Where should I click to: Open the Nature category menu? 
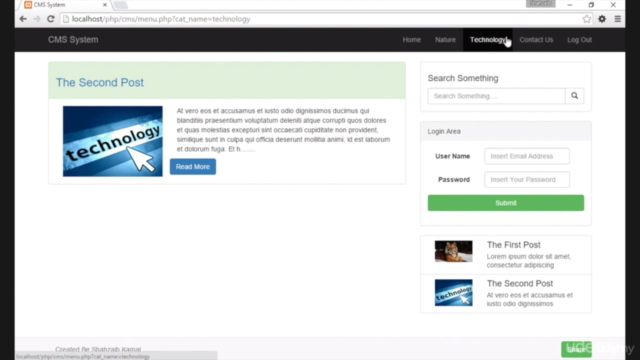[445, 40]
